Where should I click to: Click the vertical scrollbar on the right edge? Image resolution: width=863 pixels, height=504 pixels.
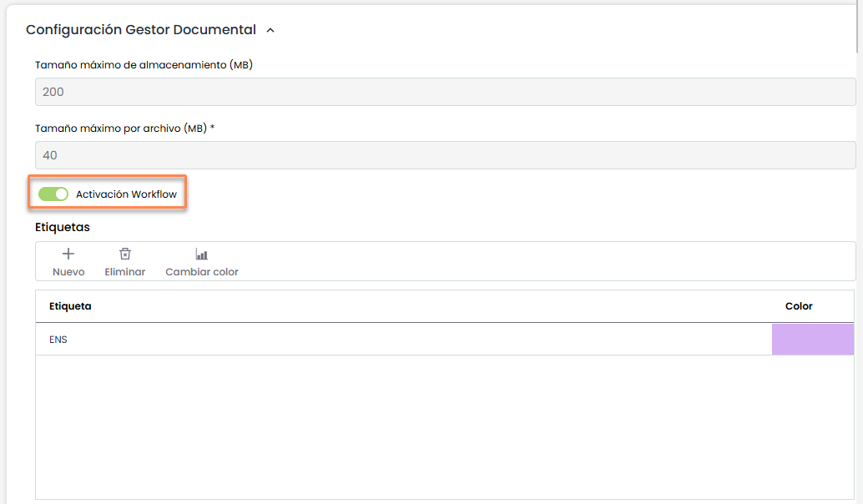tap(860, 25)
